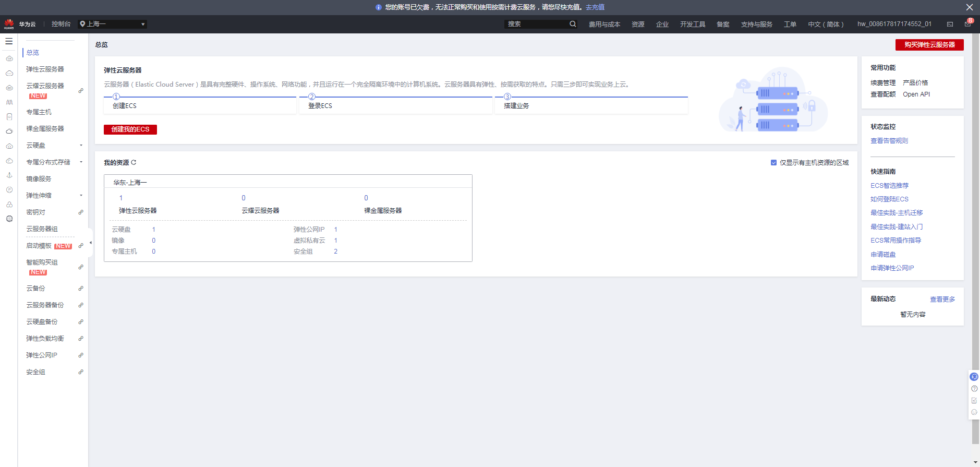Refresh My Resources with the reload icon

pyautogui.click(x=134, y=162)
